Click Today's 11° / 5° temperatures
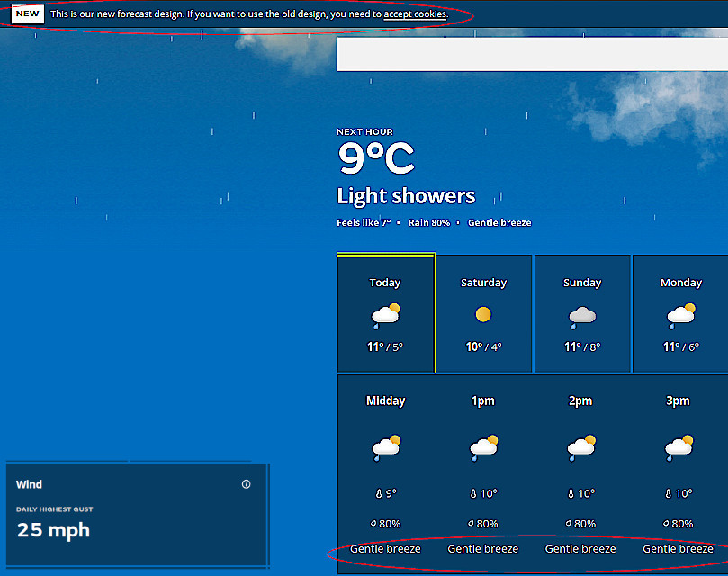The image size is (728, 576). click(385, 347)
